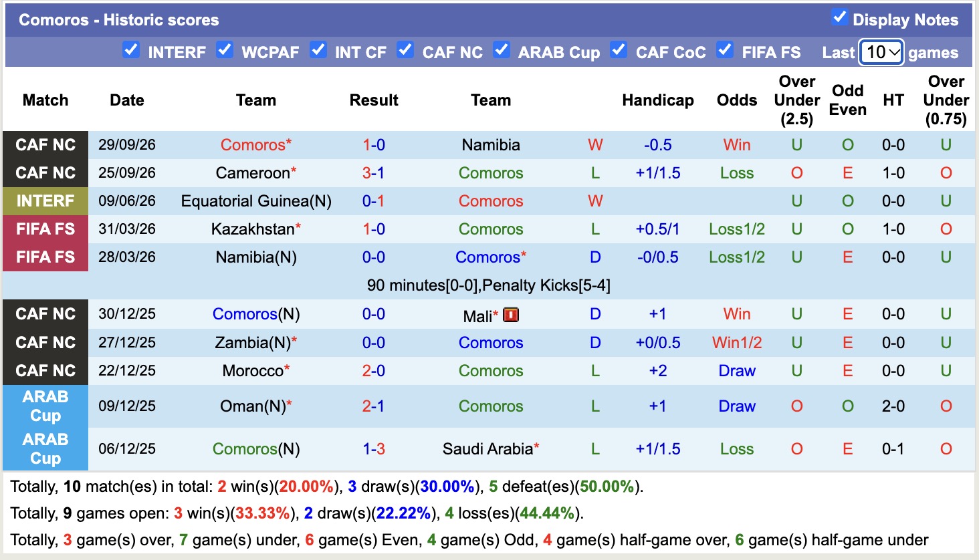The height and width of the screenshot is (560, 979).
Task: Click the Equatorial Guinea(N) team name
Action: tap(256, 201)
